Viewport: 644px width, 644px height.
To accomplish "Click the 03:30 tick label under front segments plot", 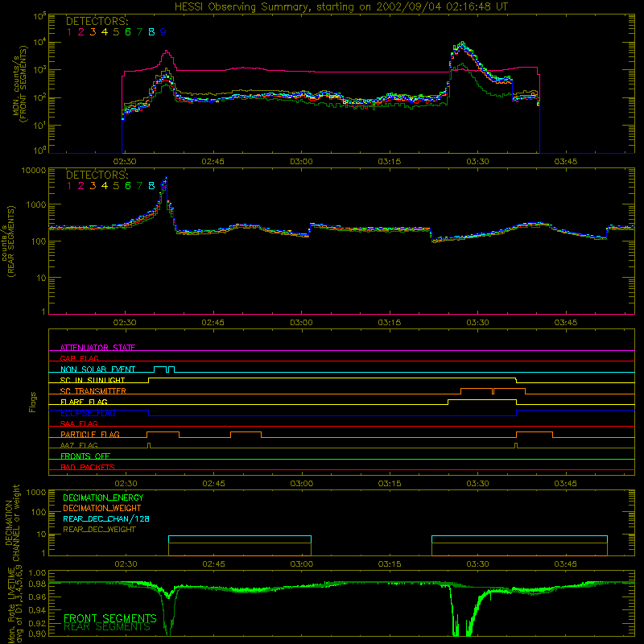I will coord(477,162).
